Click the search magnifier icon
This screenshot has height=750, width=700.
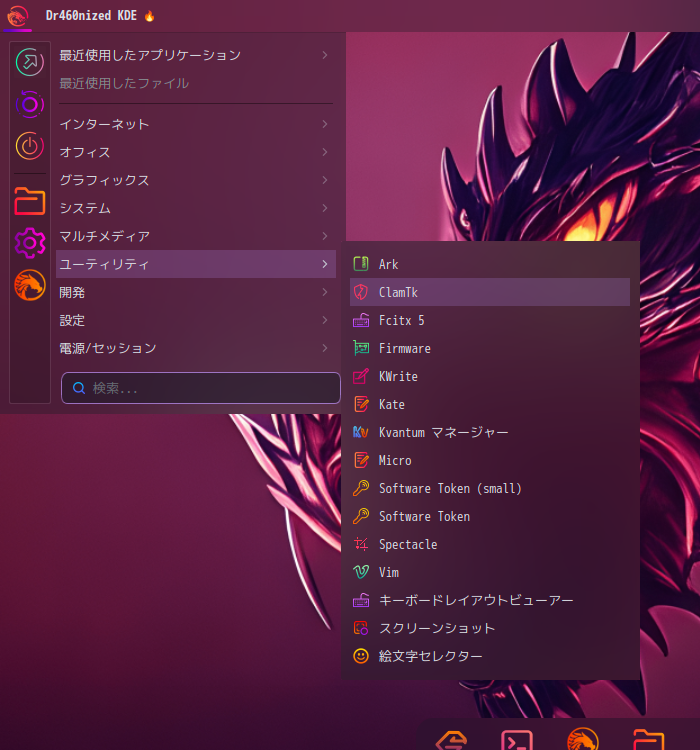click(x=79, y=388)
